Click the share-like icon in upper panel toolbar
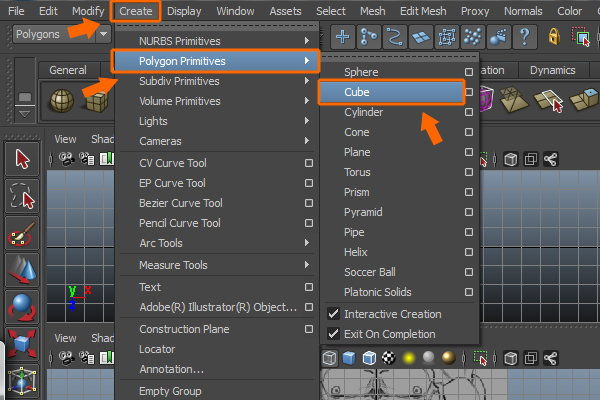Viewport: 600px width, 400px height. point(550,159)
